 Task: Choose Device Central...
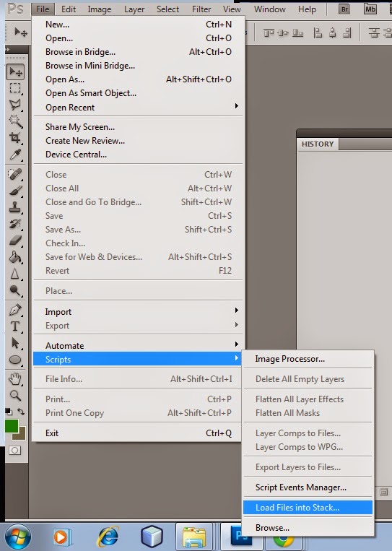pos(138,155)
